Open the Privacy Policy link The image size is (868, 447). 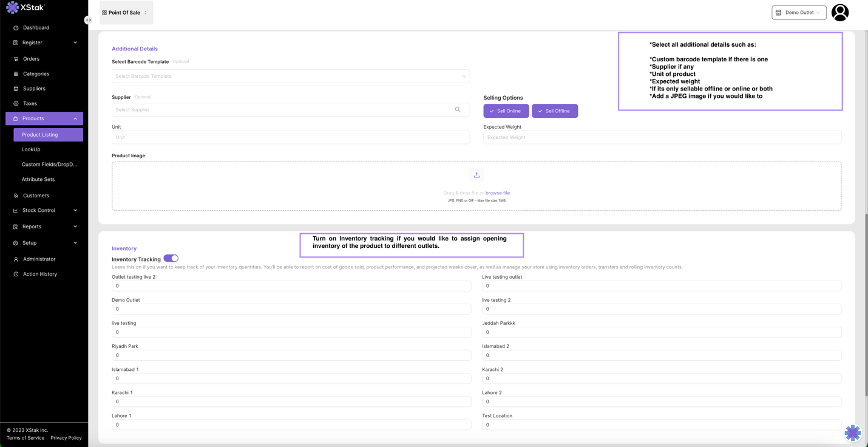click(x=66, y=438)
